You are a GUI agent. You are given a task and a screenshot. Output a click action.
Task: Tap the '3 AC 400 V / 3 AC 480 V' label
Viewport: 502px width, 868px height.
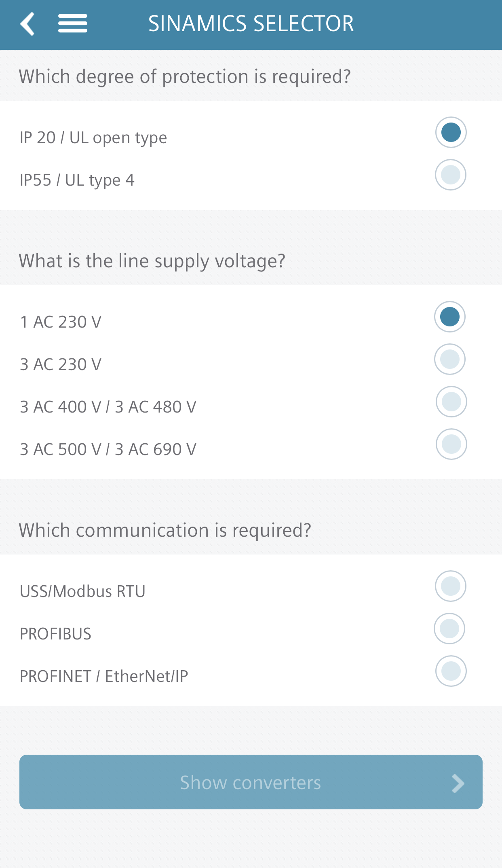pos(108,407)
